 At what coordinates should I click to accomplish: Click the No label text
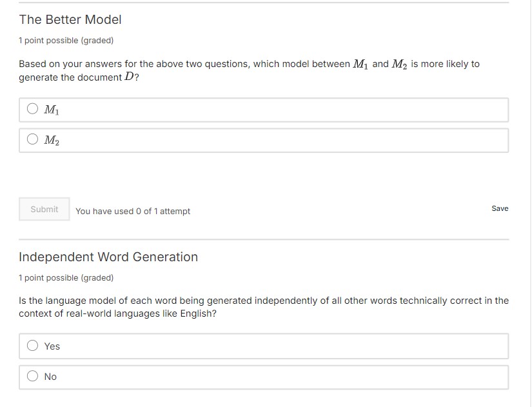tap(50, 377)
